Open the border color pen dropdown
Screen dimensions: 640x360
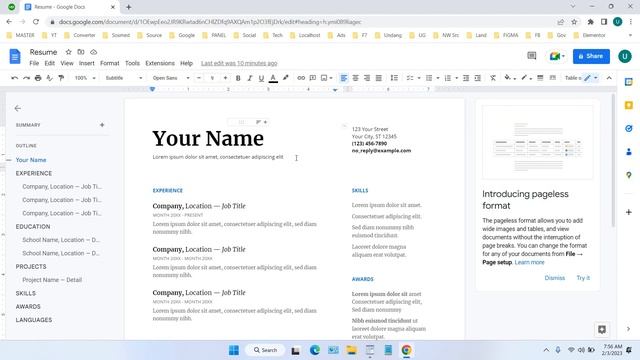(527, 78)
